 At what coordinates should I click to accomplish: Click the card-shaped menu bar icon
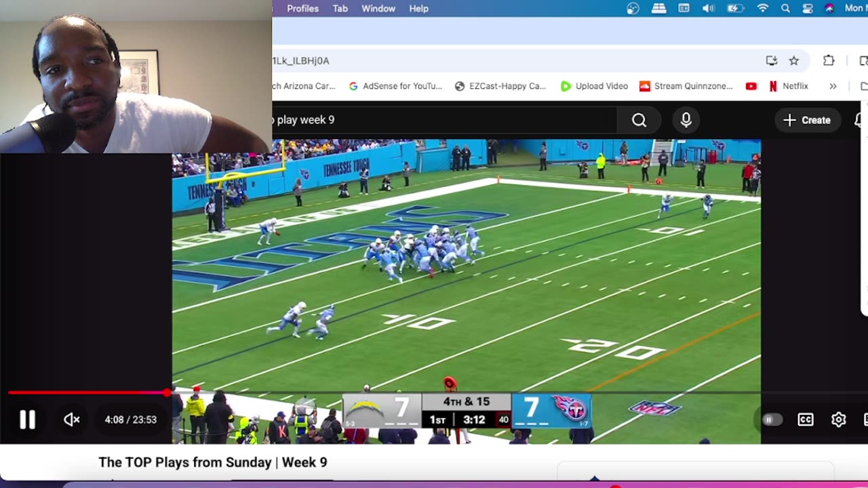coord(684,8)
